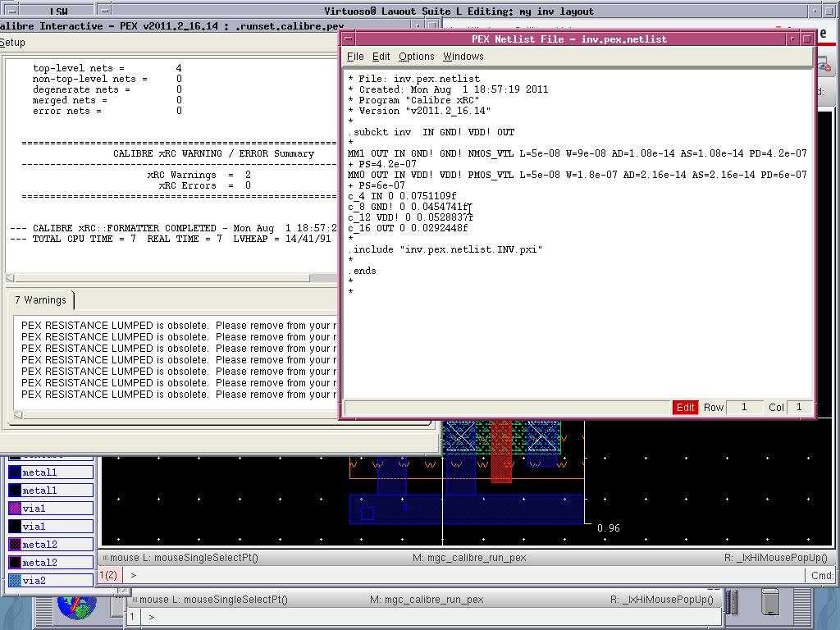Open Edit menu in PEX Netlist window
The height and width of the screenshot is (630, 840).
click(381, 57)
